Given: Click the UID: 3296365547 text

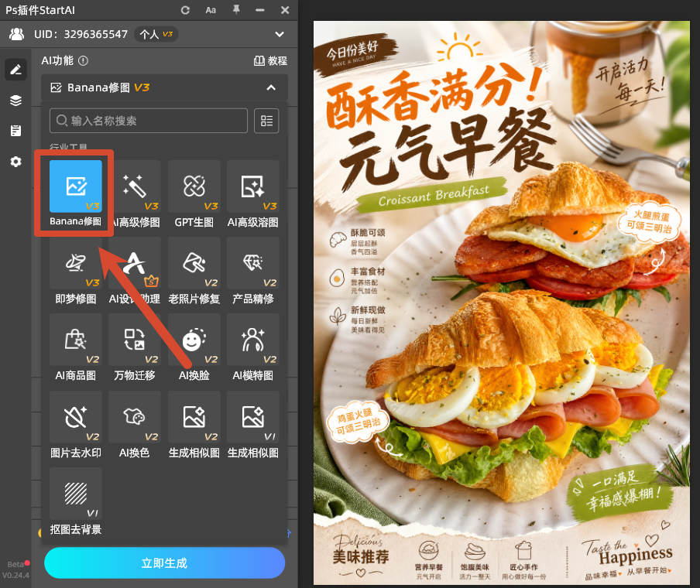Looking at the screenshot, I should [81, 34].
